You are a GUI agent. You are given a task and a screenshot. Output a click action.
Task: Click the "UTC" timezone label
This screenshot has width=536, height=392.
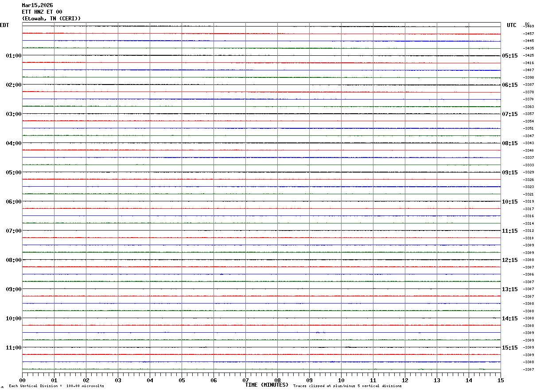[512, 25]
